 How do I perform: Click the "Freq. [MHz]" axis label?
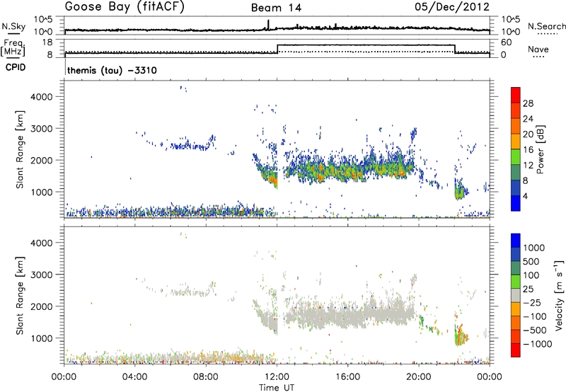point(13,48)
